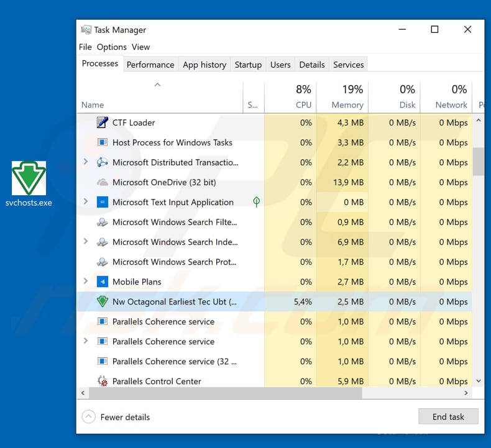Open the File menu
This screenshot has width=491, height=448.
click(x=85, y=47)
